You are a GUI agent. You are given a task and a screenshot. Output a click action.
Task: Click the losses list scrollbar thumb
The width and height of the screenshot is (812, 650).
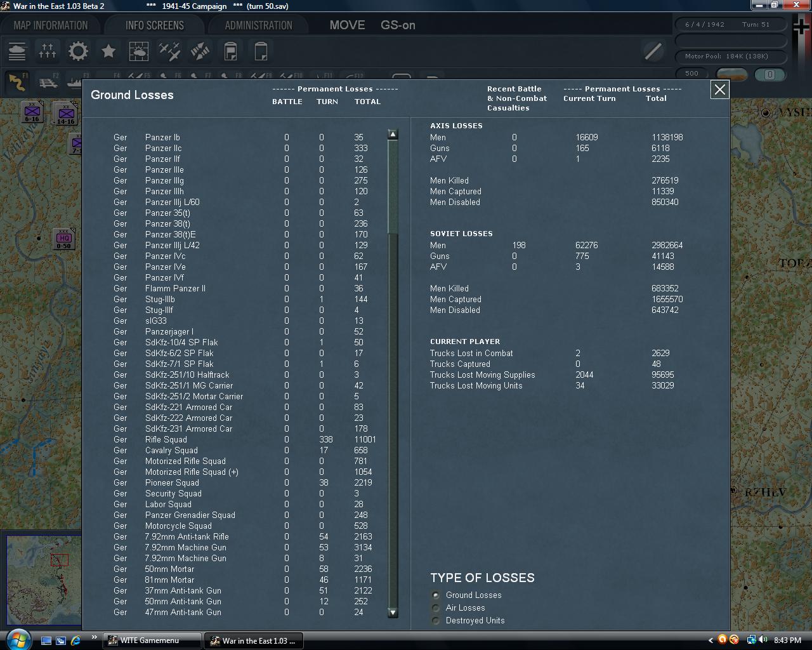pyautogui.click(x=393, y=187)
